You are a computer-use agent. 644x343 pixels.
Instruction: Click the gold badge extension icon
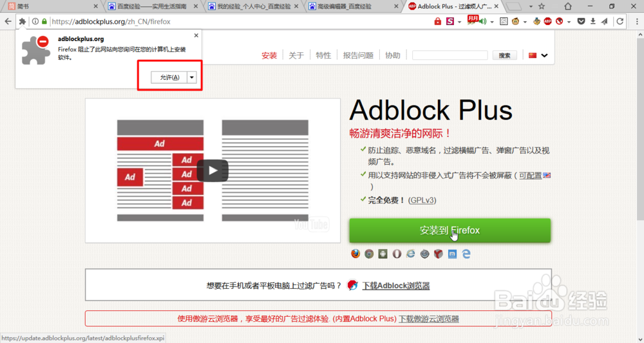click(536, 21)
